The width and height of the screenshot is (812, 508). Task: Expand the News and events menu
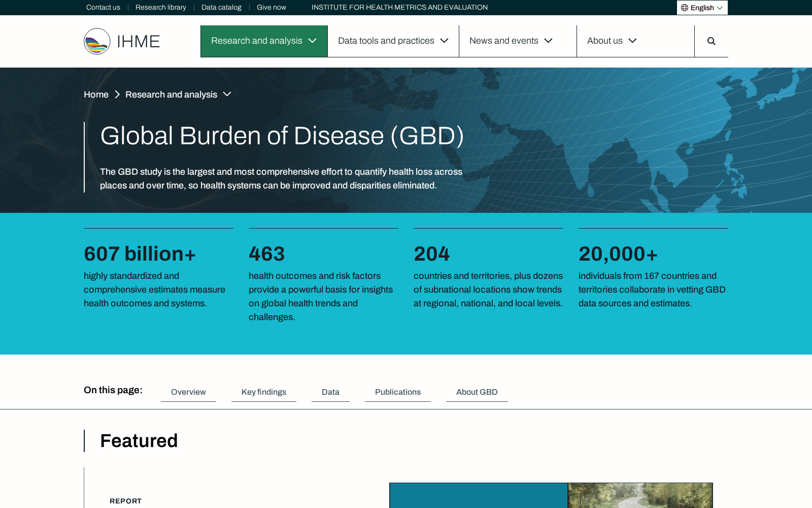coord(518,41)
